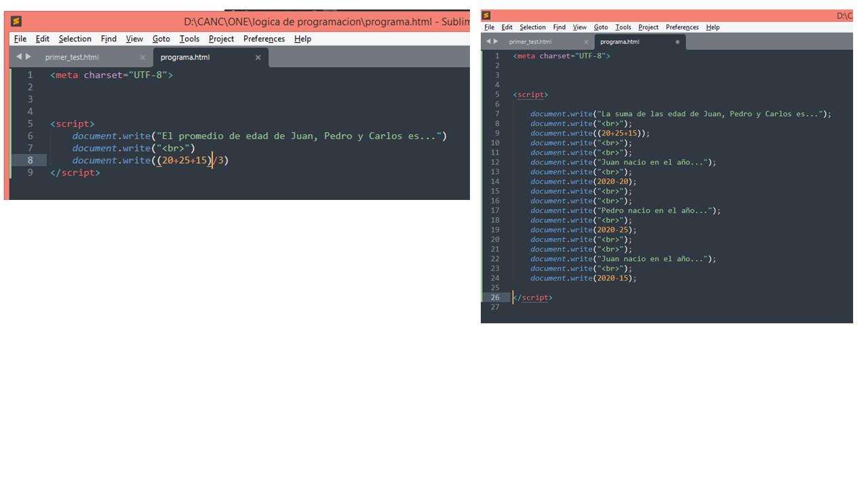
Task: Click (20+25+15) expression in left editor
Action: coord(184,161)
